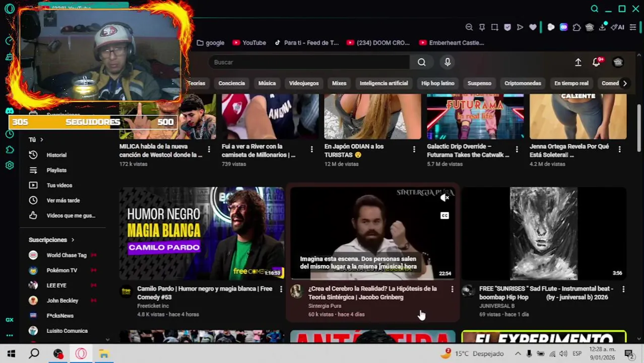
Task: Open the Windows Start button
Action: coord(11,354)
